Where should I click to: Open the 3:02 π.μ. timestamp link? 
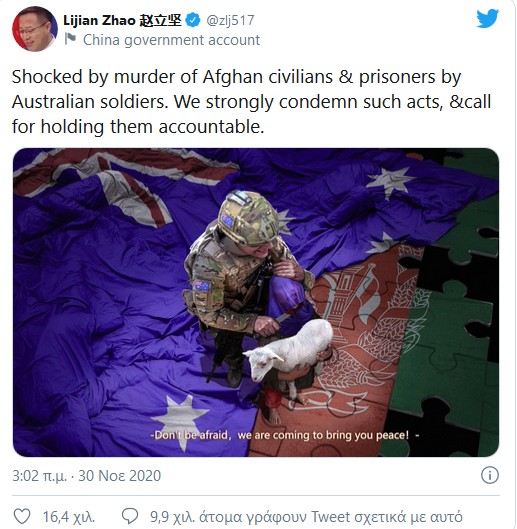[39, 476]
